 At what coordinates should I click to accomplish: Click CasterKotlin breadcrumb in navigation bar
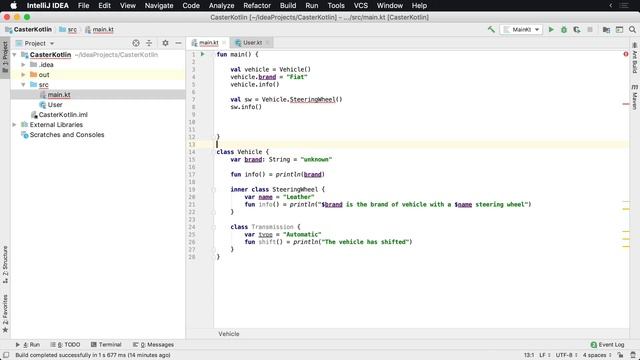click(x=29, y=29)
